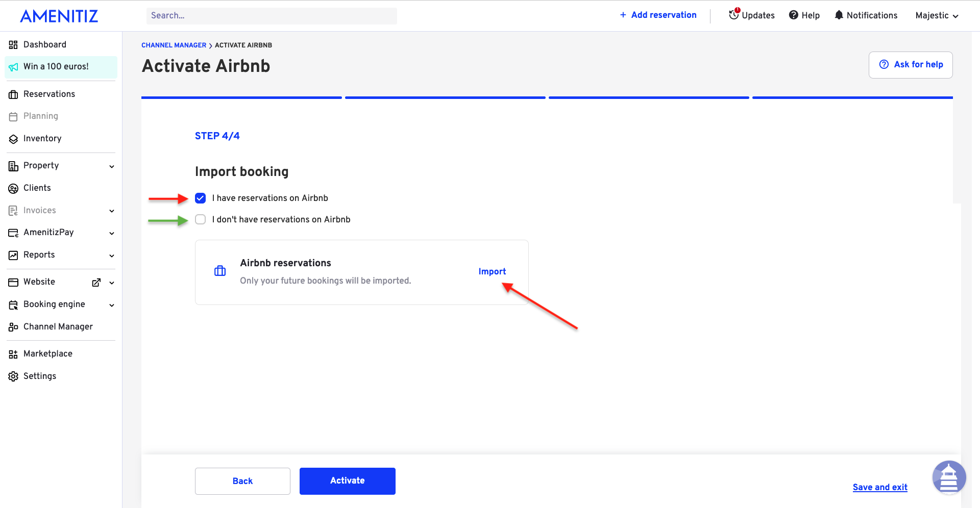
Task: Uncheck 'I have reservations on Airbnb'
Action: (201, 198)
